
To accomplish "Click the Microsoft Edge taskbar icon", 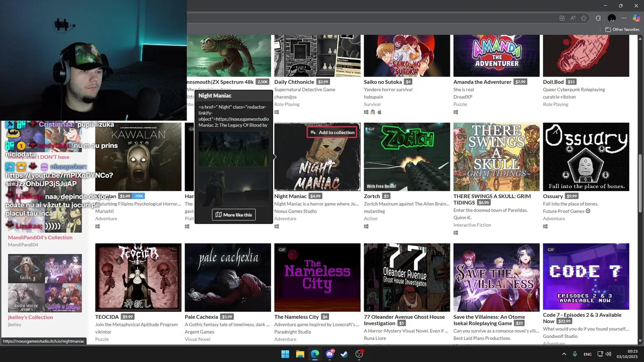I will [x=315, y=354].
